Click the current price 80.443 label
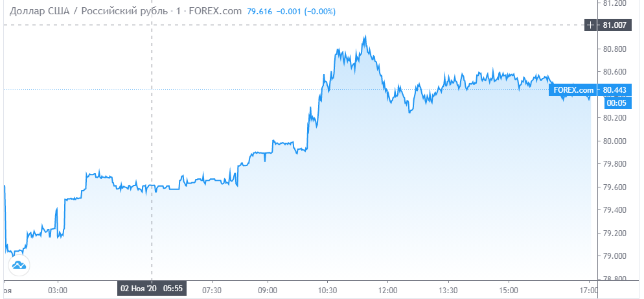Viewport: 644px width, 299px height. (x=614, y=90)
